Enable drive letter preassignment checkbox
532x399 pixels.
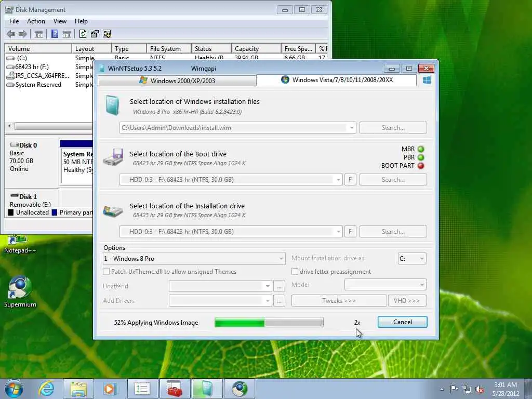coord(295,271)
